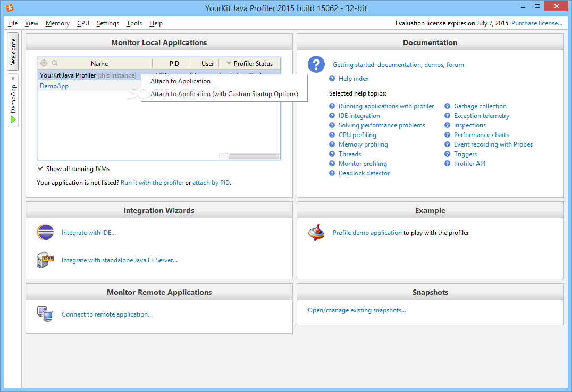Open the CPU menu
Image resolution: width=572 pixels, height=392 pixels.
83,23
